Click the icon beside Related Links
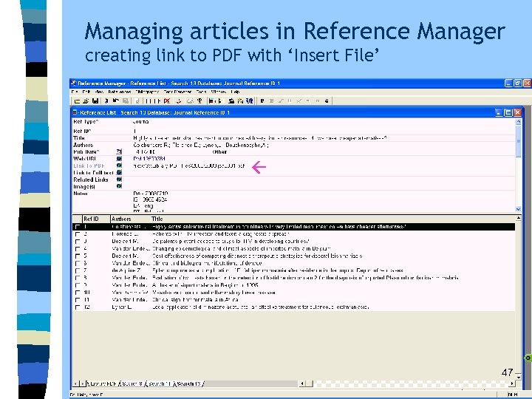This screenshot has width=532, height=399. (x=119, y=180)
